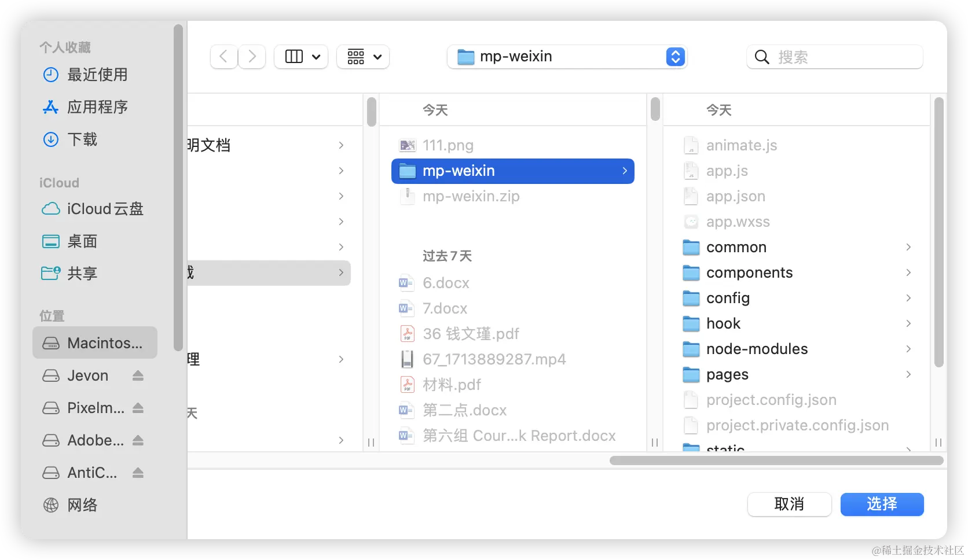Screen dimensions: 968x560
Task: Open the grouping options dropdown
Action: (363, 57)
